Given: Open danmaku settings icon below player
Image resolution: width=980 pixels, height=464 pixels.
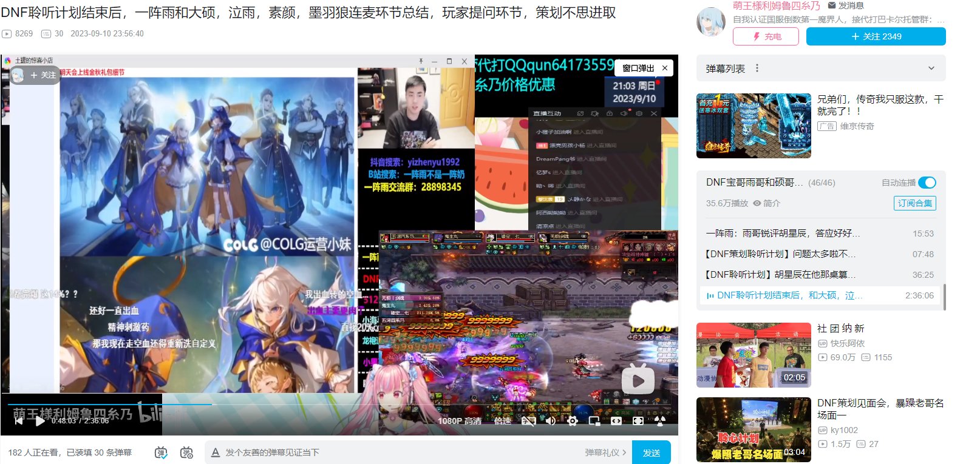Looking at the screenshot, I should 187,452.
